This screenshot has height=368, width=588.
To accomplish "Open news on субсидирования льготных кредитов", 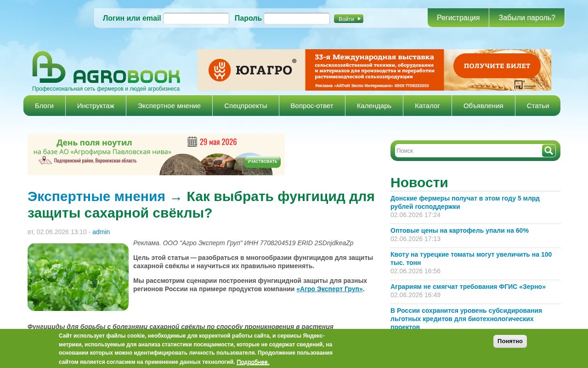I will 466,318.
